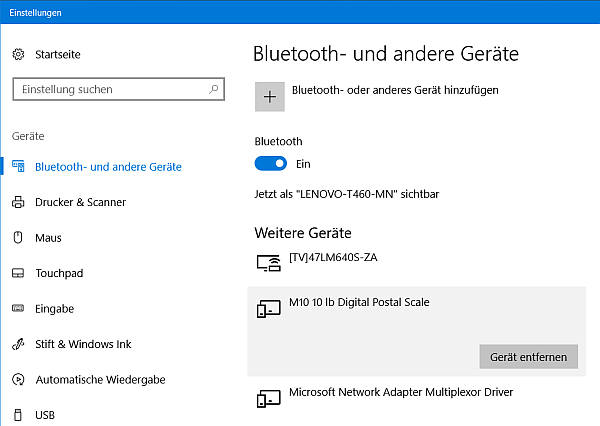Click the Drucker & Scanner printer icon
The width and height of the screenshot is (600, 426).
(18, 202)
